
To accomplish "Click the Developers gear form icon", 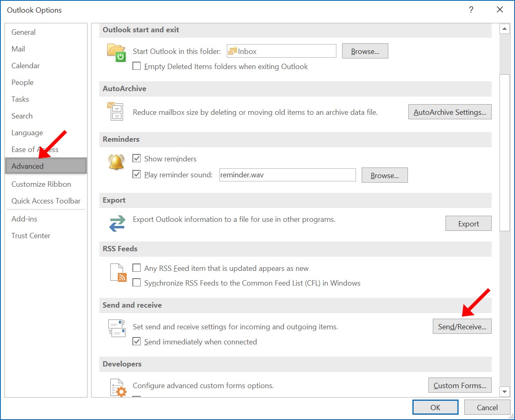I will 119,387.
